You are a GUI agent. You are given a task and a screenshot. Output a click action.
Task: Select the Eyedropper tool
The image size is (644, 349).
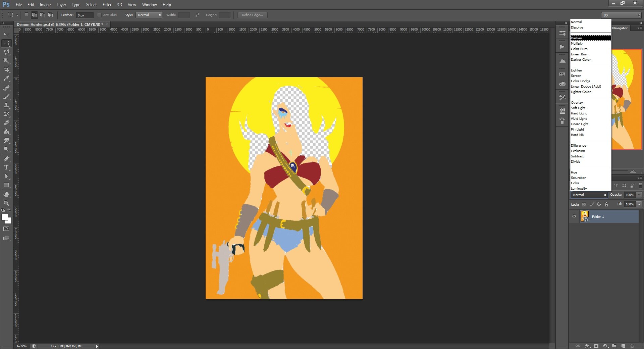(6, 79)
